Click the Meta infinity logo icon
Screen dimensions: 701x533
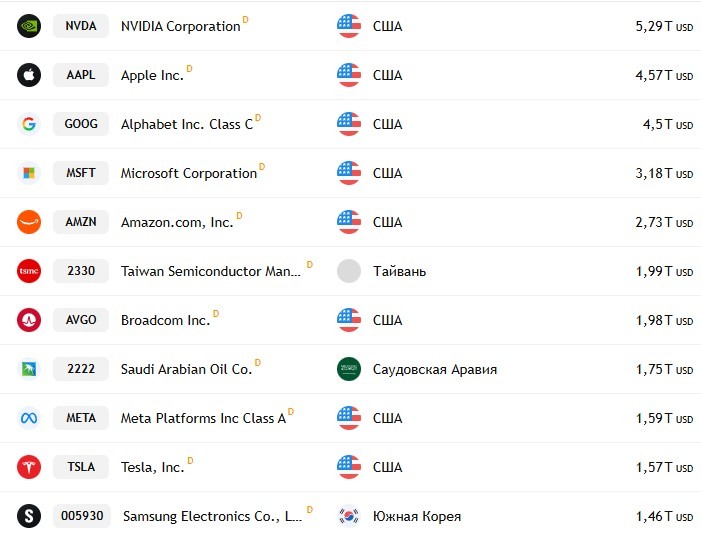tap(29, 418)
